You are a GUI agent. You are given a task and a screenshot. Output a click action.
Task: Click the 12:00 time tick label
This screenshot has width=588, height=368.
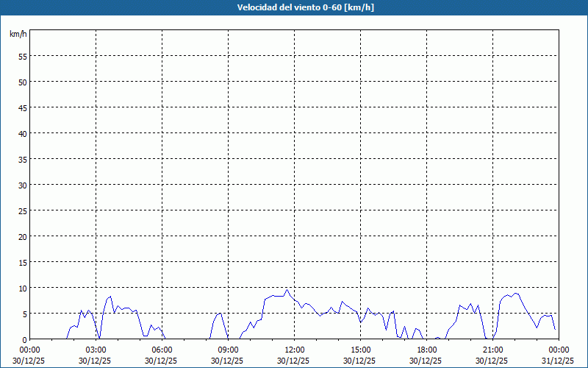click(x=294, y=349)
